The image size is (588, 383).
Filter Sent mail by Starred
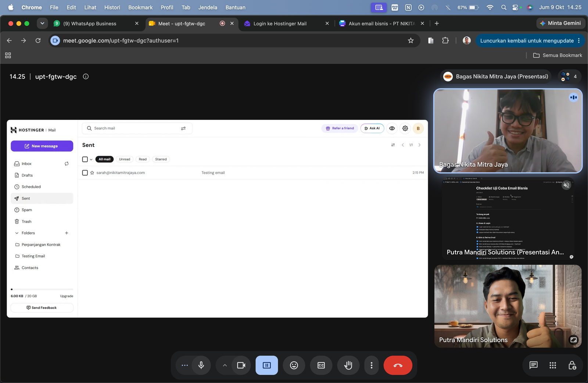coord(161,159)
